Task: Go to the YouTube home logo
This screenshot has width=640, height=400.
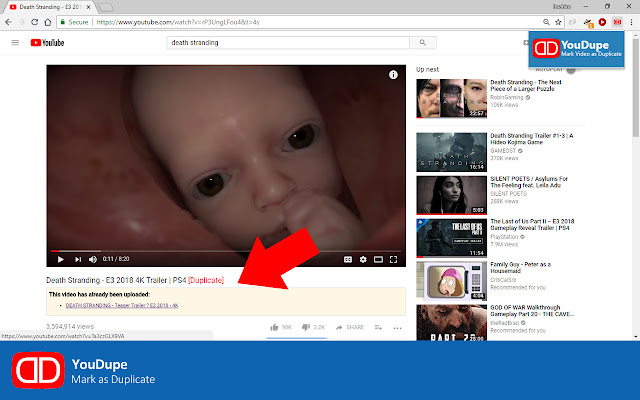Action: coord(47,42)
